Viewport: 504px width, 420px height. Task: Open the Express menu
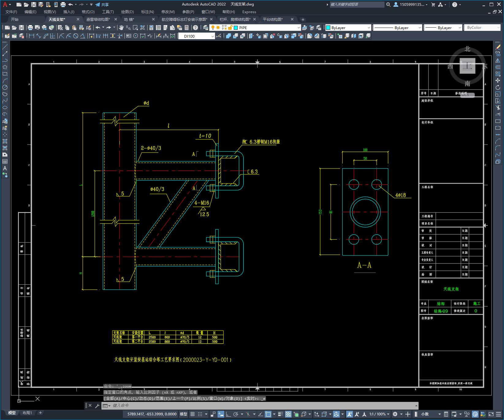[x=249, y=12]
